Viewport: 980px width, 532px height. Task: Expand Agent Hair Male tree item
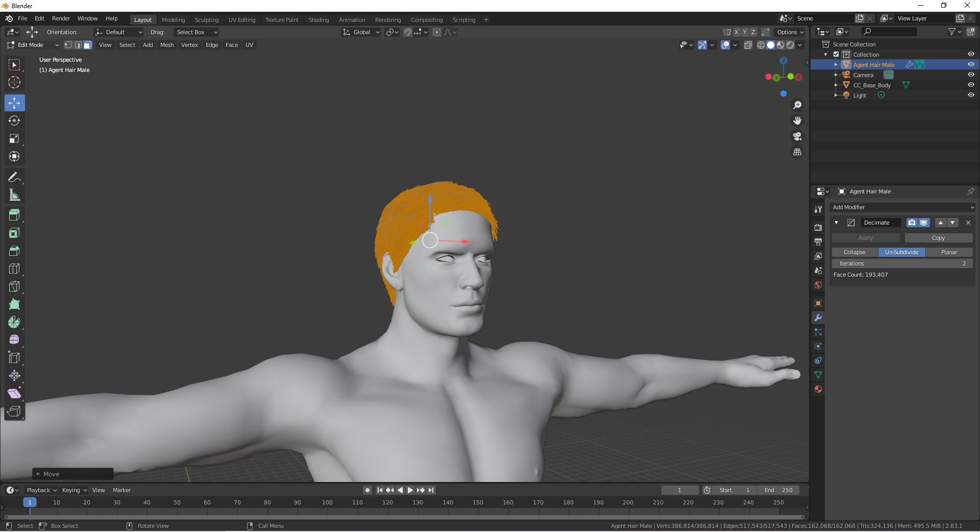836,65
